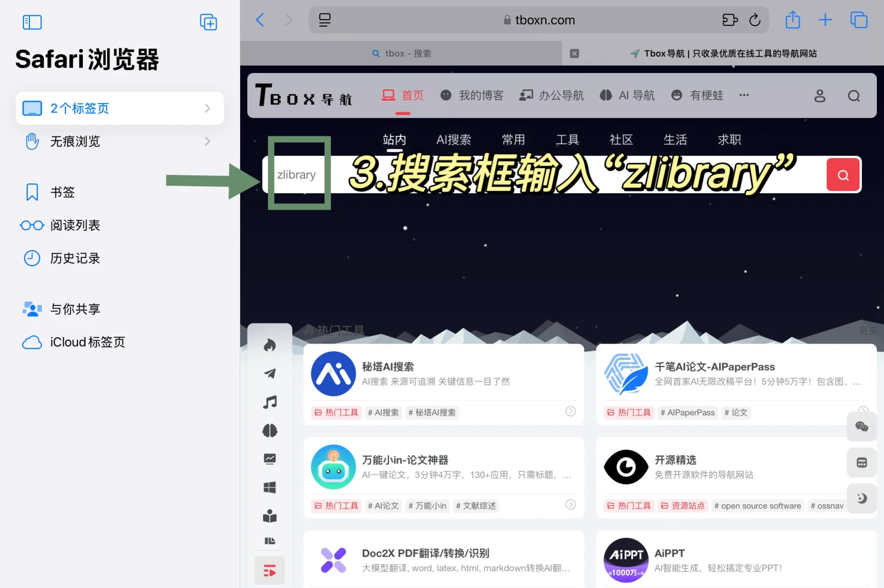Open 办公导航 menu item
The image size is (884, 588).
(551, 96)
